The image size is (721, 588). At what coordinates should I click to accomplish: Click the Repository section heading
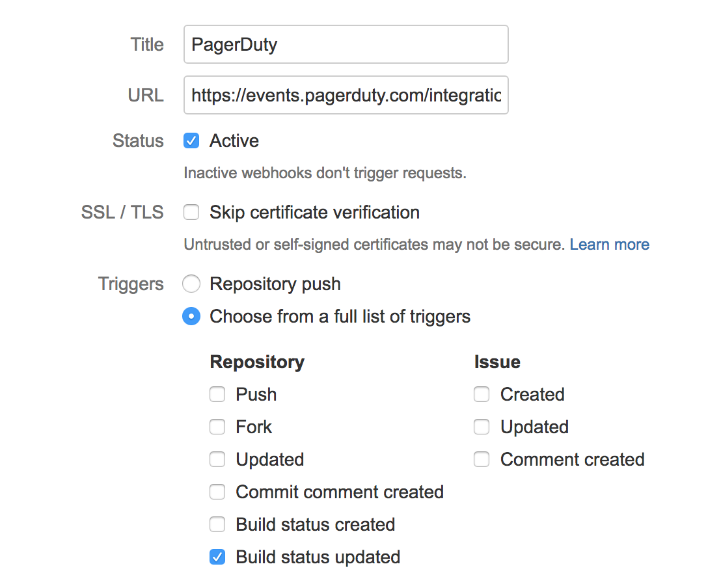pyautogui.click(x=257, y=362)
